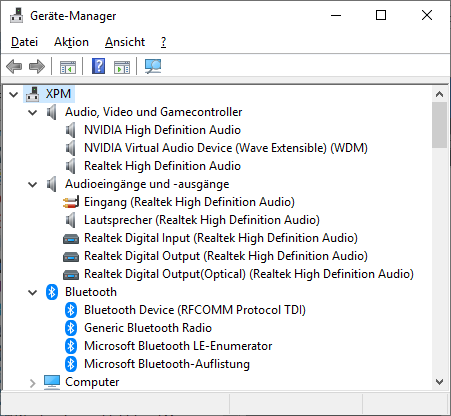Select Realtek Digital Input device entry
This screenshot has width=451, height=416.
(x=221, y=238)
